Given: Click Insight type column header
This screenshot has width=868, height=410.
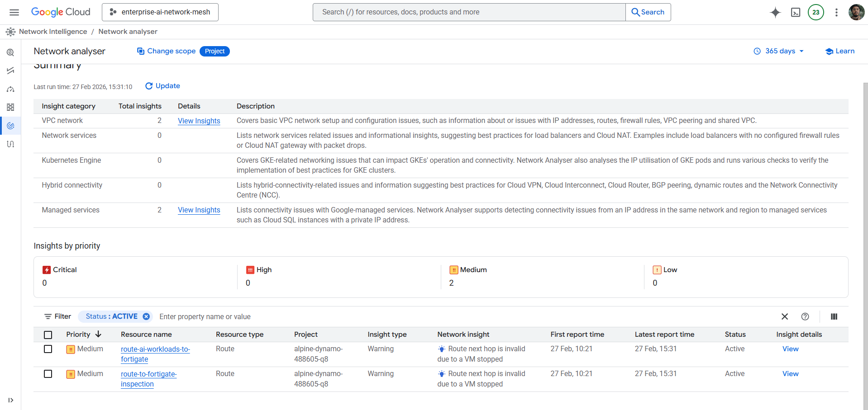Looking at the screenshot, I should coord(387,335).
